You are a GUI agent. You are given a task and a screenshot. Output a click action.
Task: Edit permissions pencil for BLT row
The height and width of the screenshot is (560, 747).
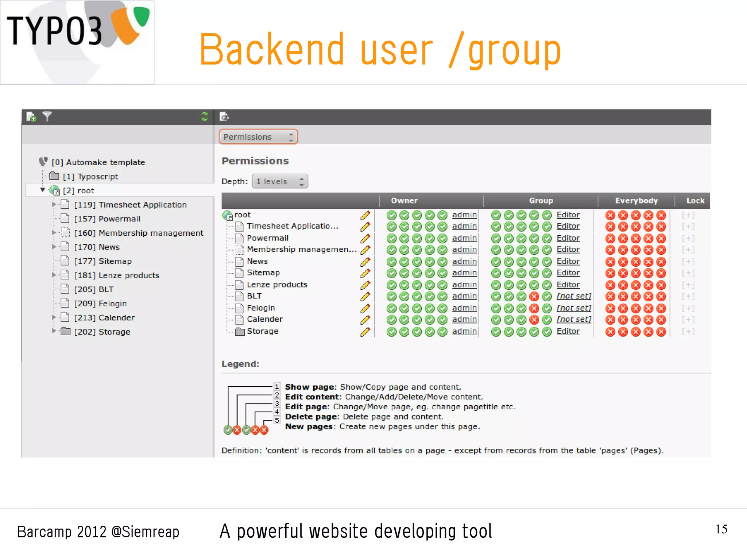tap(365, 297)
